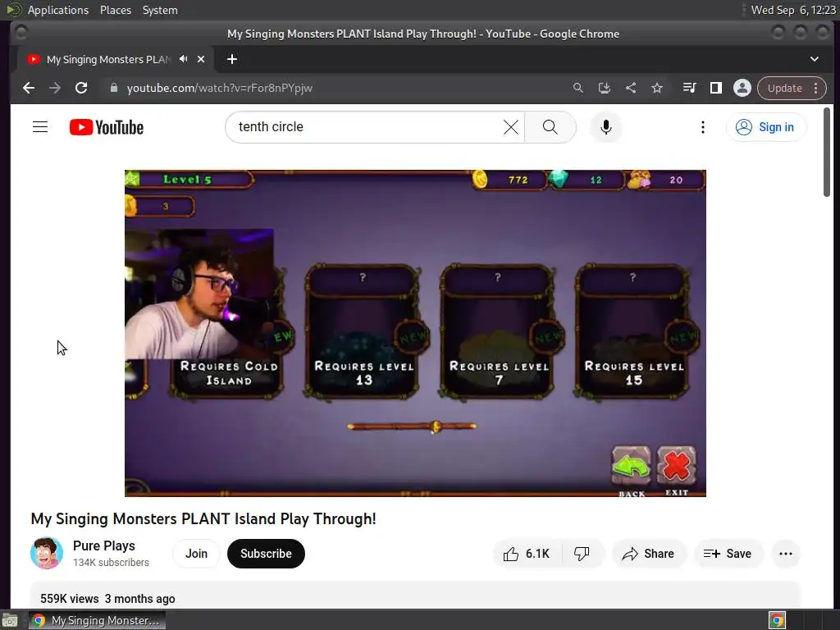
Task: Save the video to a playlist
Action: click(728, 554)
